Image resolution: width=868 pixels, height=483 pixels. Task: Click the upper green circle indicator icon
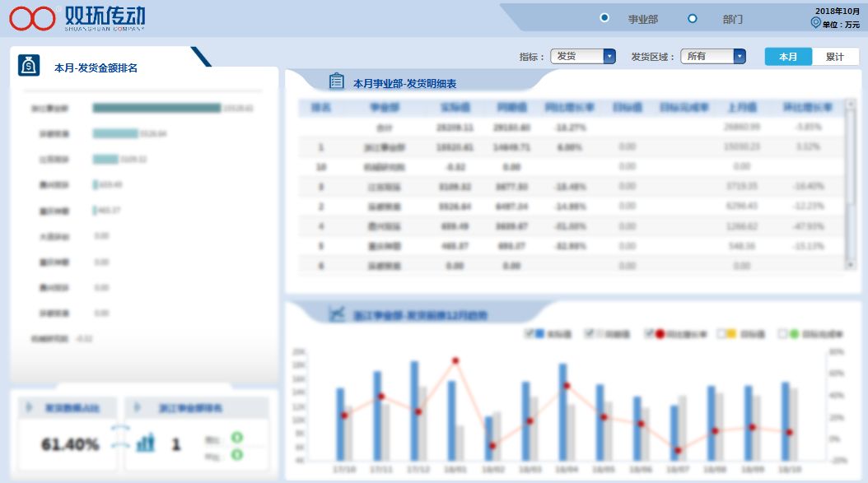click(x=237, y=438)
